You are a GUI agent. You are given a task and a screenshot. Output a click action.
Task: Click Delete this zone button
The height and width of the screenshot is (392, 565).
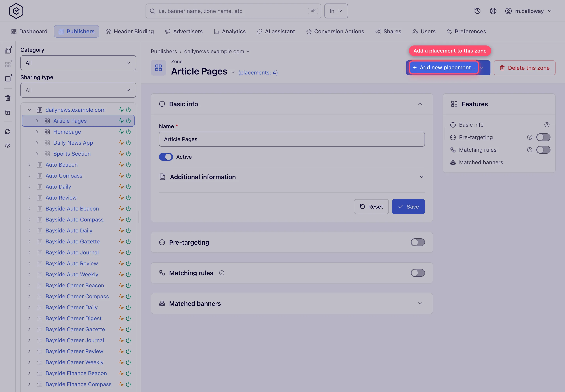pos(524,68)
